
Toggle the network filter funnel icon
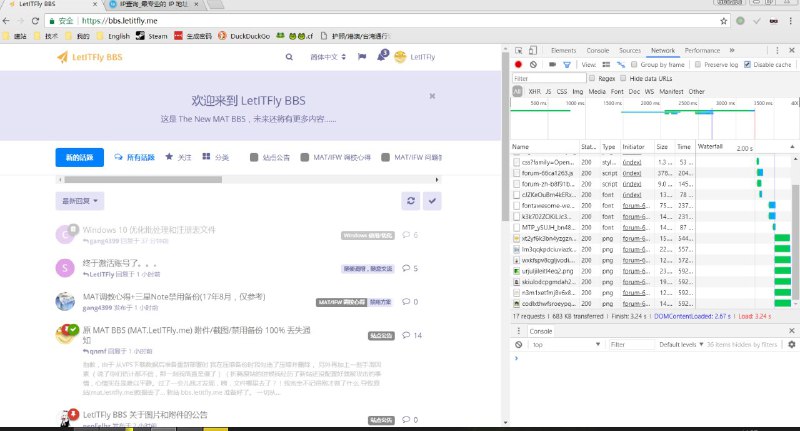point(567,65)
